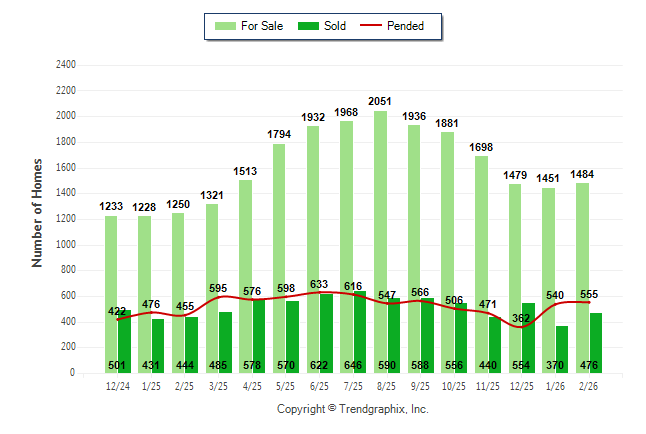Click the Trendgraphix copyright text

point(352,410)
